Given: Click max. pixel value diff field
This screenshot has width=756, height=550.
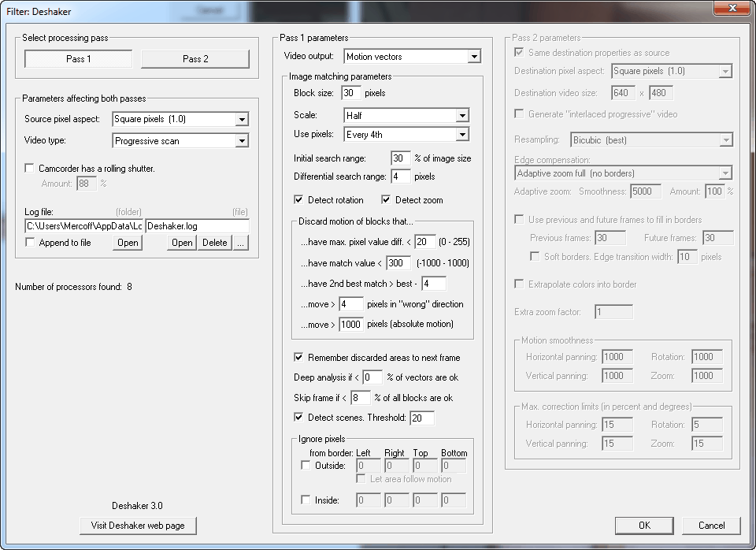Looking at the screenshot, I should (x=424, y=242).
